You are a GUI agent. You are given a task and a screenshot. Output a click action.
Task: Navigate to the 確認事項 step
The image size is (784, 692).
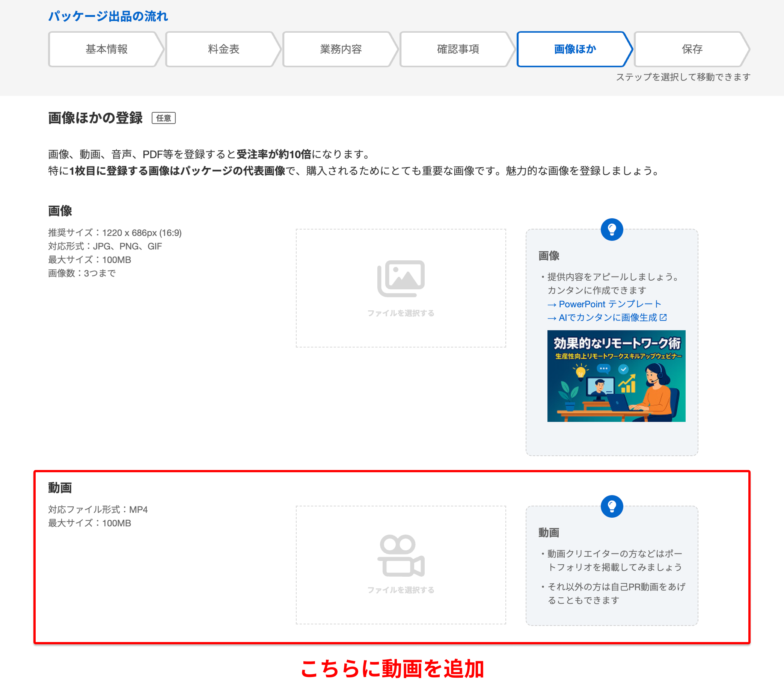[x=458, y=49]
